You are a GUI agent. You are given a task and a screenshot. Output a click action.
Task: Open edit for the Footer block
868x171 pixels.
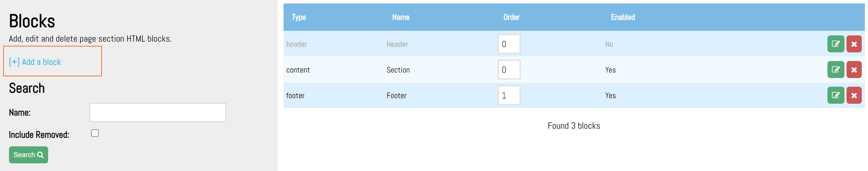coord(835,95)
